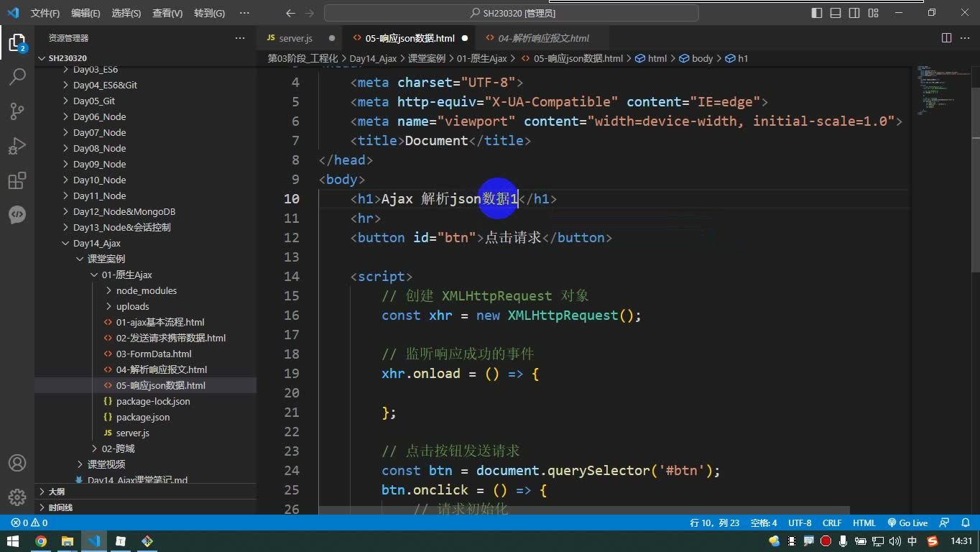The height and width of the screenshot is (552, 980).
Task: Open the Search view in activity bar
Action: coord(17,75)
